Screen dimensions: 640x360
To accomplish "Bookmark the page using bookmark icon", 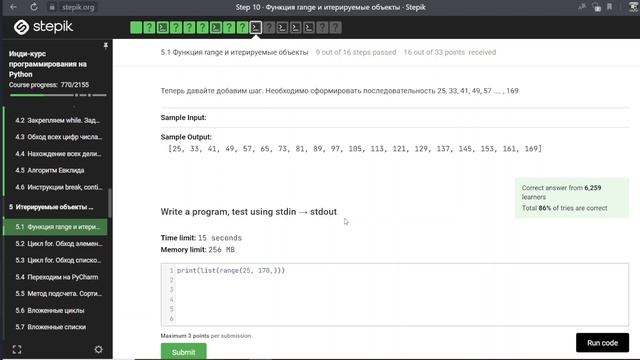I will 609,7.
